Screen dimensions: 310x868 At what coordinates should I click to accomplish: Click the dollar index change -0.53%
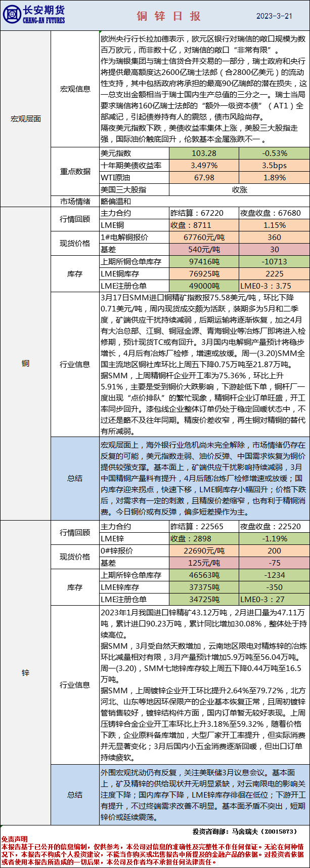(274, 153)
